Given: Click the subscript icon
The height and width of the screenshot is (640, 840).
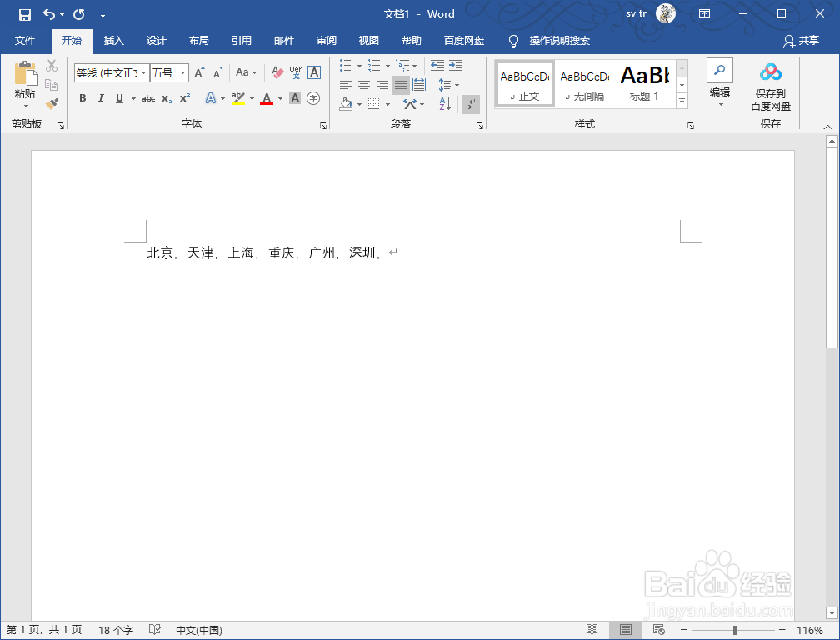Looking at the screenshot, I should (x=166, y=98).
